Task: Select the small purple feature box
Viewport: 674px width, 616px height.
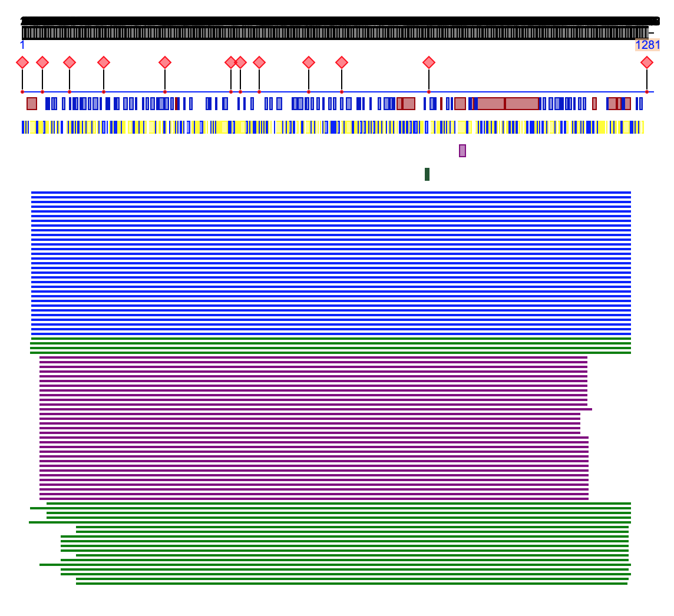Action: pos(462,151)
